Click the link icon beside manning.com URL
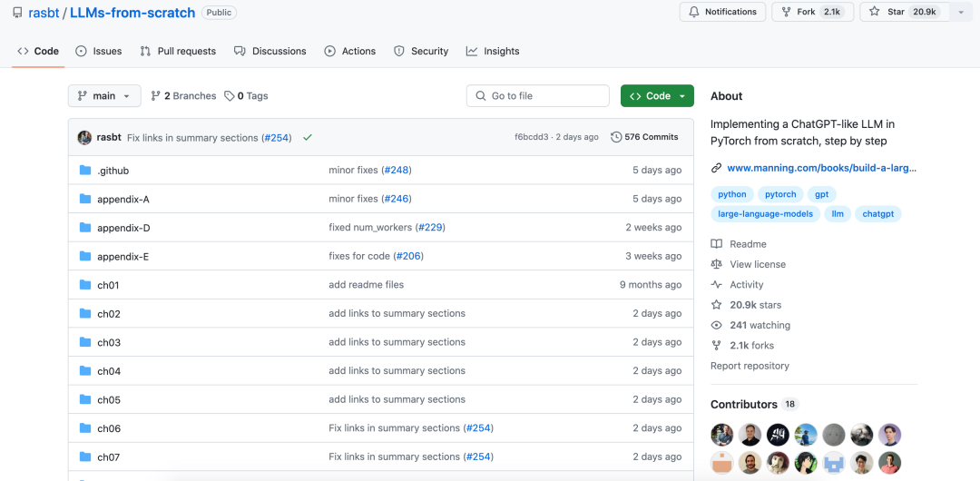Viewport: 980px width, 481px height. click(x=716, y=168)
